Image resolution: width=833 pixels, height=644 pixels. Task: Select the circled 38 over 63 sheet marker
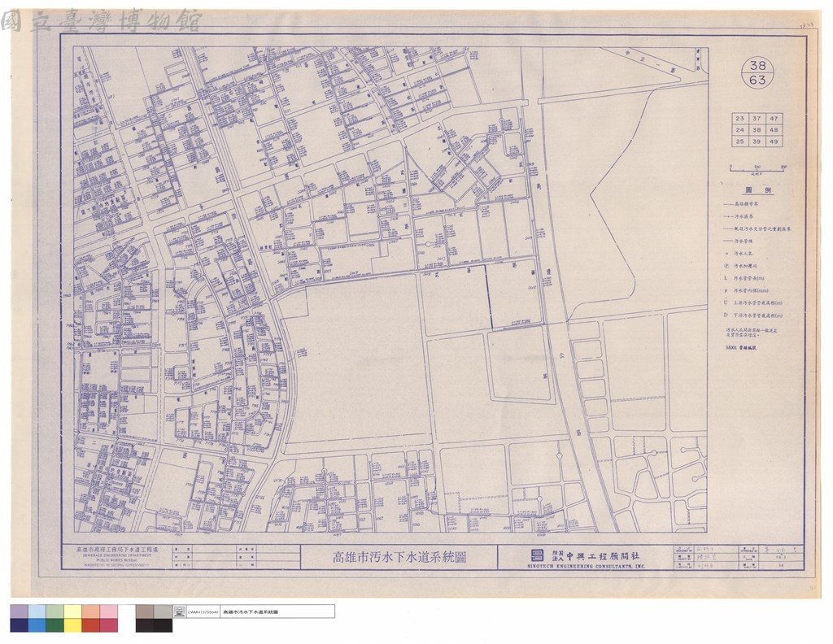click(x=757, y=72)
